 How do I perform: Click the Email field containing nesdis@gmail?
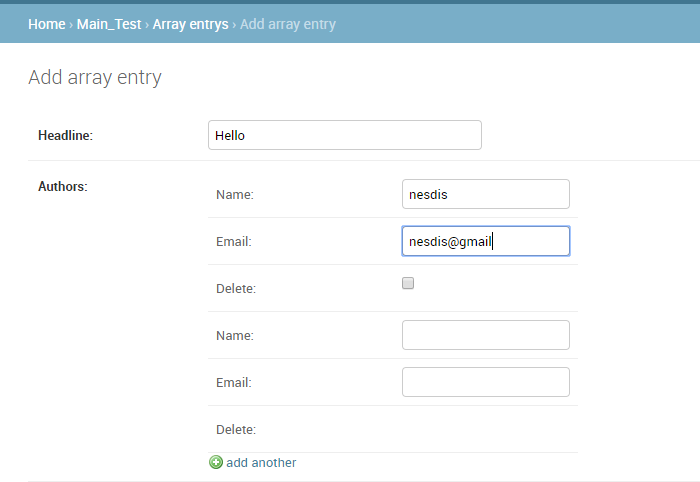486,241
